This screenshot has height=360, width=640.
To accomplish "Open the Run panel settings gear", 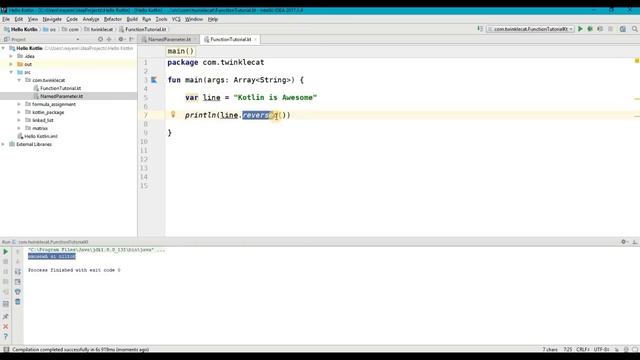I will 624,242.
